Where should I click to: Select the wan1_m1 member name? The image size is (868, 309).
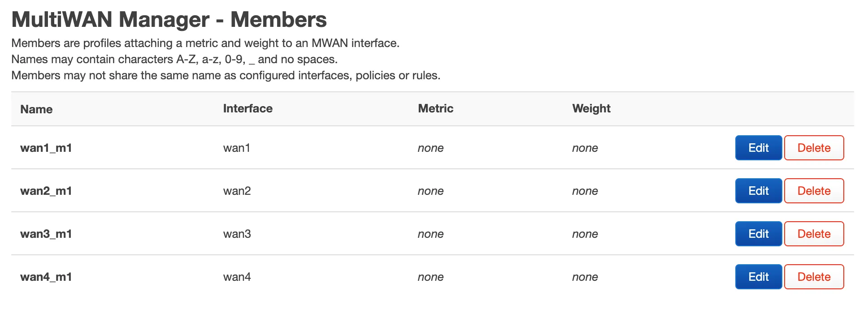tap(46, 148)
